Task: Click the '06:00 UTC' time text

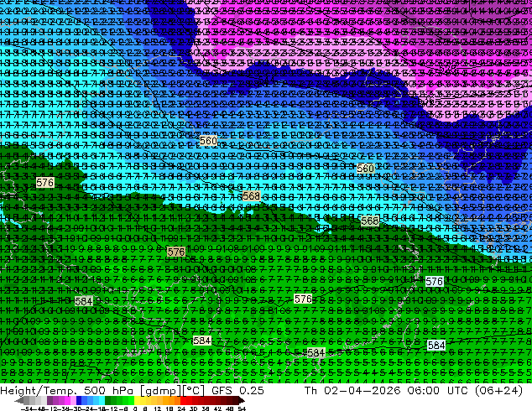Action: click(436, 390)
